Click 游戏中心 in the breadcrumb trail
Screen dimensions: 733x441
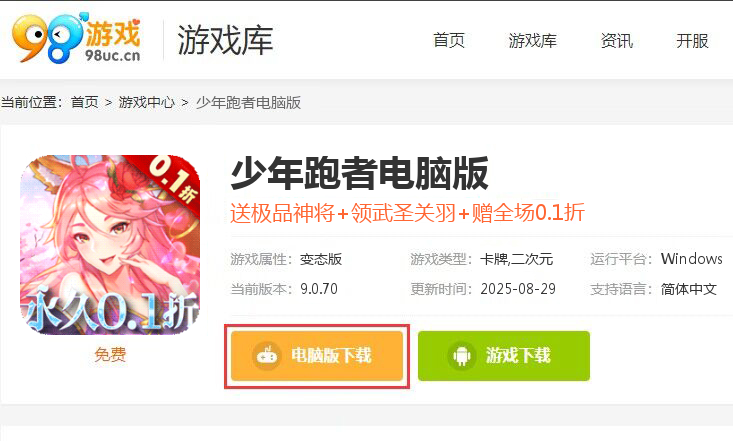(146, 102)
